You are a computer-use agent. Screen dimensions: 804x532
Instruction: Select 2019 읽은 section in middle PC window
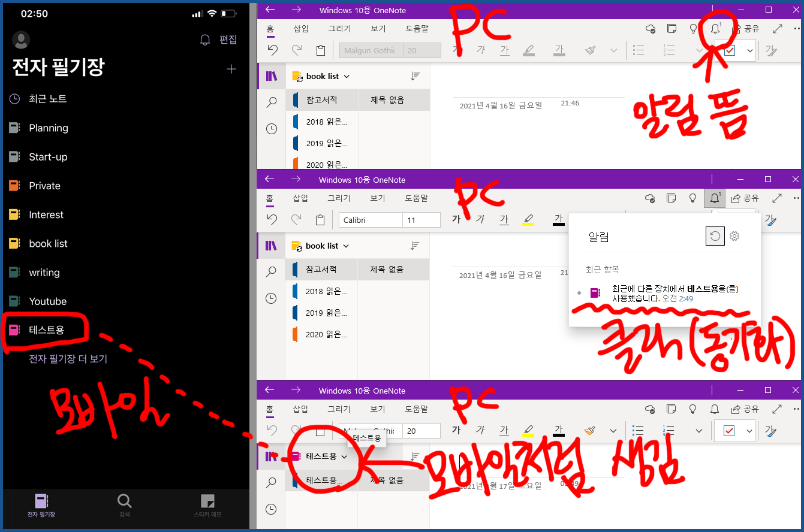tap(321, 313)
